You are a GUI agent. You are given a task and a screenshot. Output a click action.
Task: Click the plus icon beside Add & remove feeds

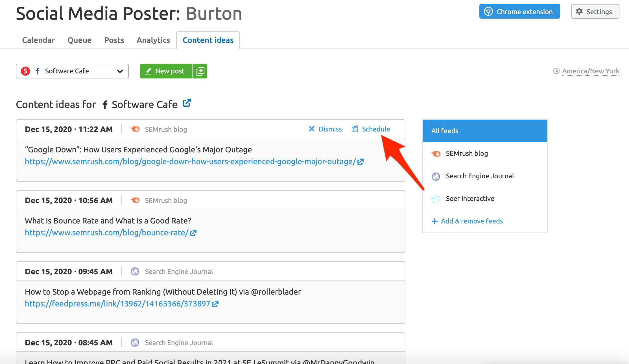(434, 221)
